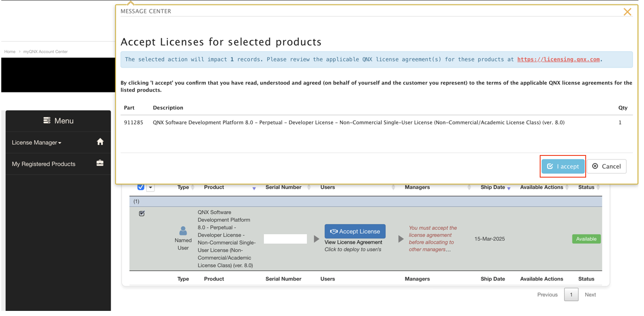Go to Previous page

[547, 295]
